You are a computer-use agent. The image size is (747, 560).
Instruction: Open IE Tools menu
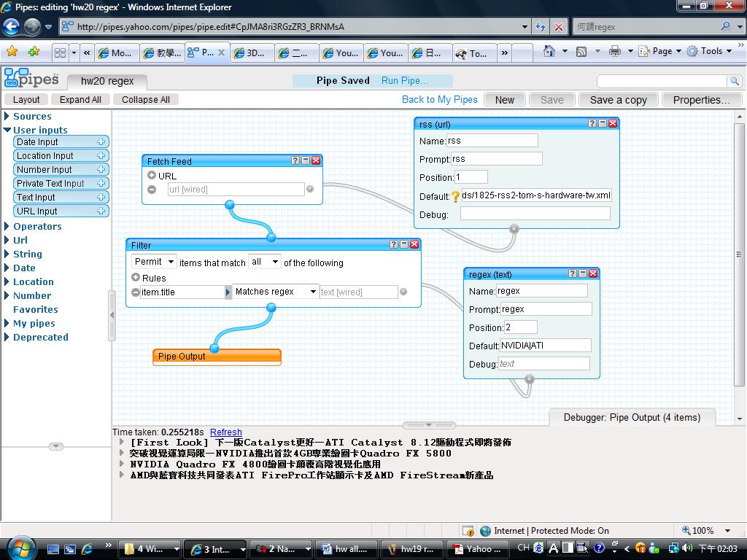point(710,51)
